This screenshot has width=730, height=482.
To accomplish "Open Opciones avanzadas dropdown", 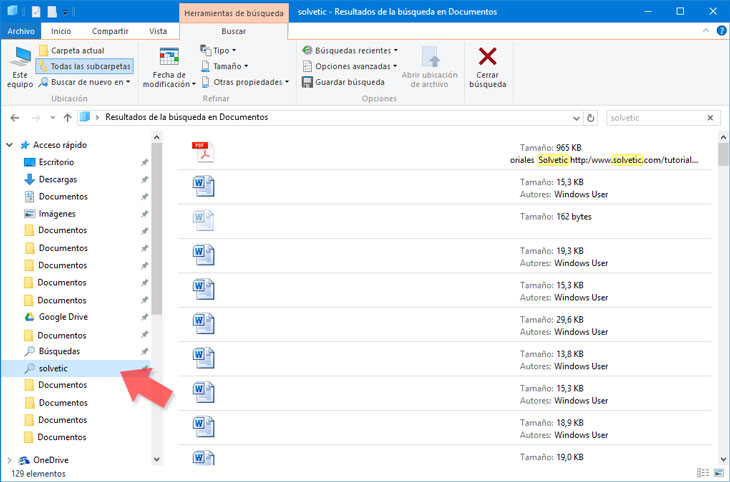I will click(x=350, y=66).
